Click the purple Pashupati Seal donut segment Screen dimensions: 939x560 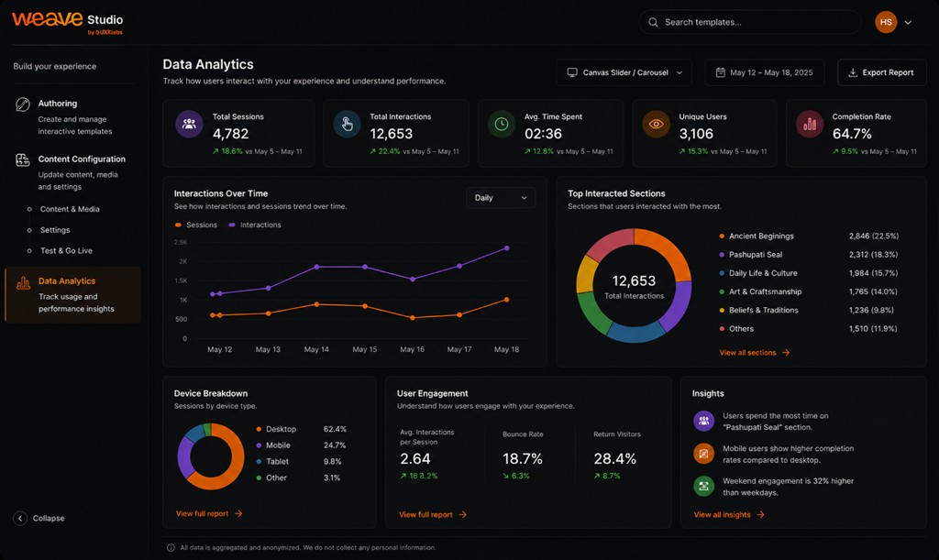point(678,306)
